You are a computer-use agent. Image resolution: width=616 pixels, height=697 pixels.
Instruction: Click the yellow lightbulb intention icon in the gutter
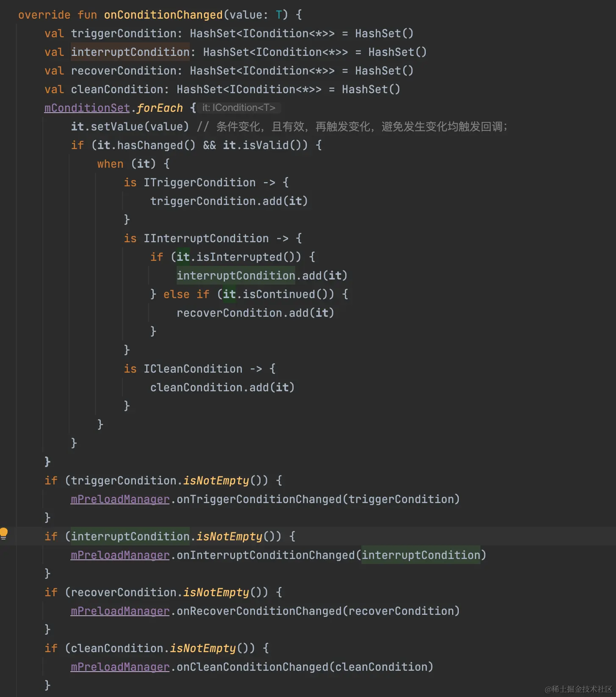4,533
